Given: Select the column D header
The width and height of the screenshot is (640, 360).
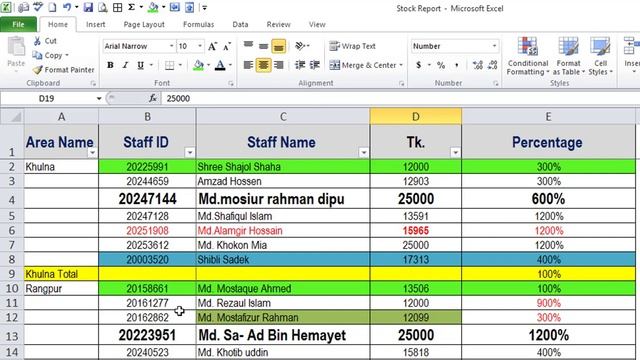Looking at the screenshot, I should [416, 117].
